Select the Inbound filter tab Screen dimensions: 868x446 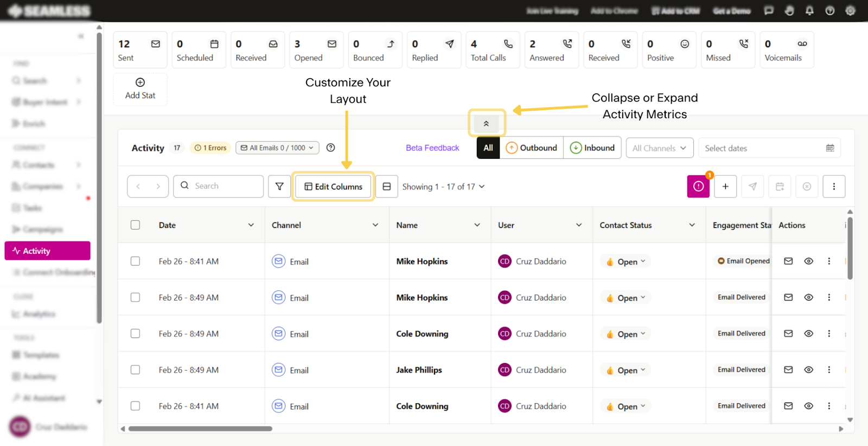click(x=592, y=148)
